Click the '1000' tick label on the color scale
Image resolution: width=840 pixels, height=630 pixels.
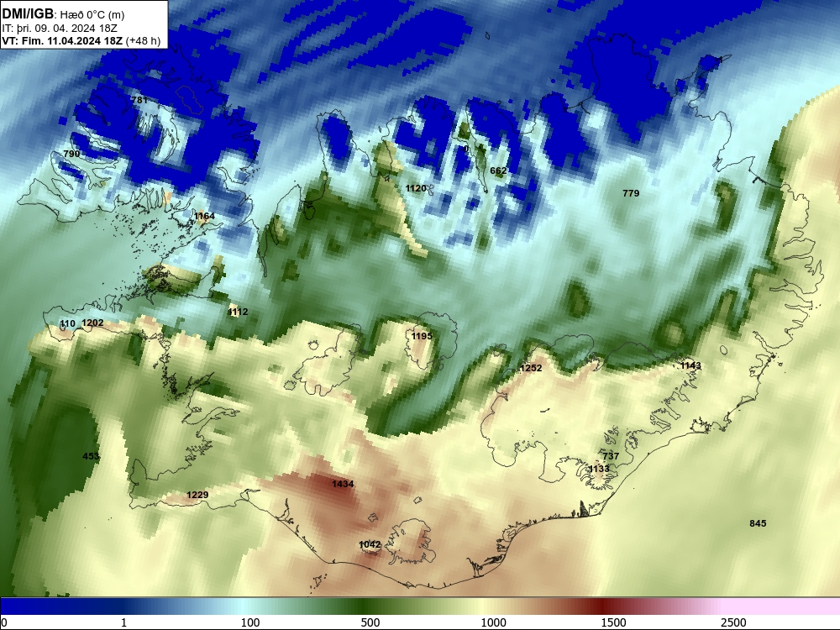[493, 622]
